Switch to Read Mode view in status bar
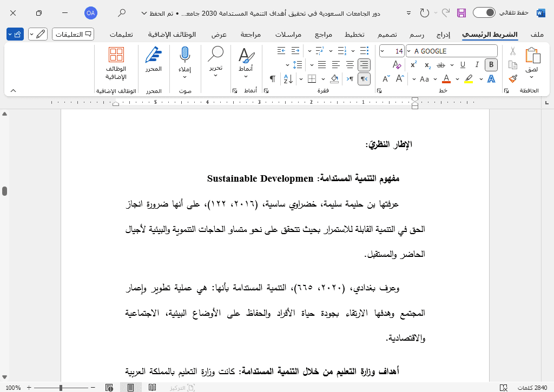This screenshot has height=392, width=554. pyautogui.click(x=152, y=388)
